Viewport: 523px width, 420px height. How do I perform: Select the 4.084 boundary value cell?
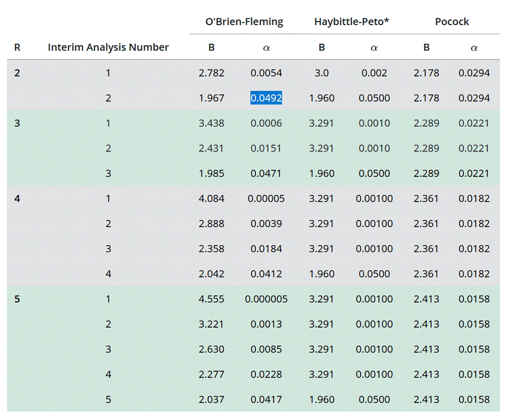coord(211,199)
